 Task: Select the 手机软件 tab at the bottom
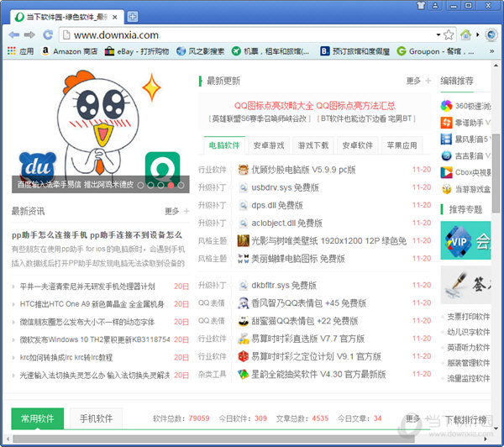coord(96,418)
